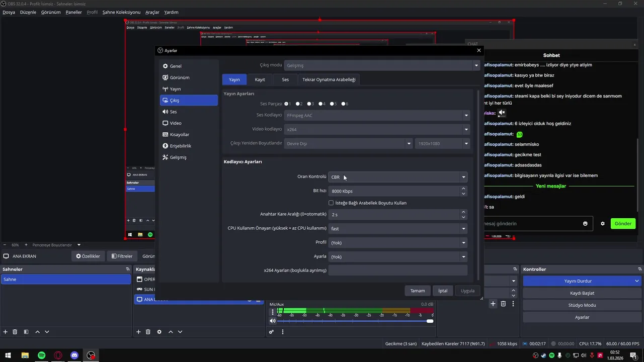Click the Kaydı Başlat button

coord(582,293)
